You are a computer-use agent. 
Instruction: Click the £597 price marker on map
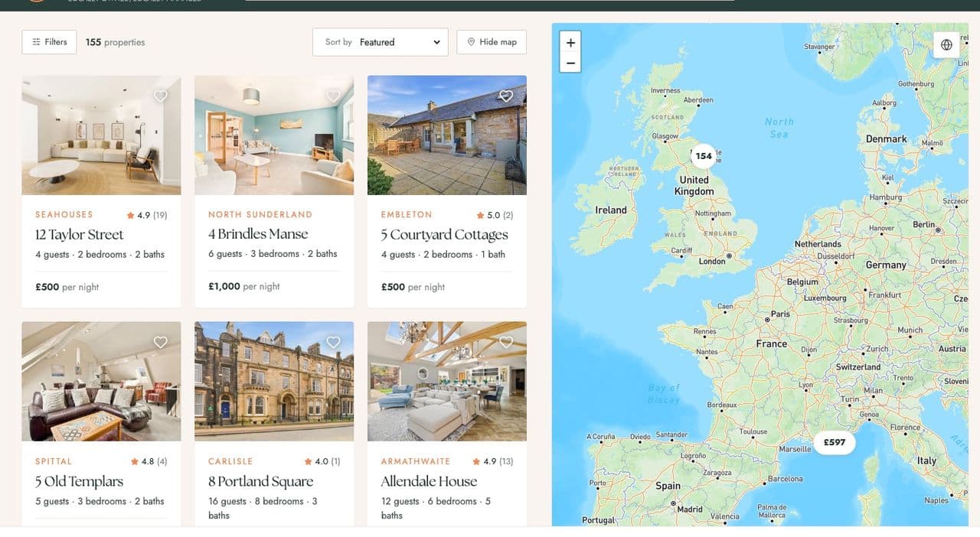coord(835,442)
